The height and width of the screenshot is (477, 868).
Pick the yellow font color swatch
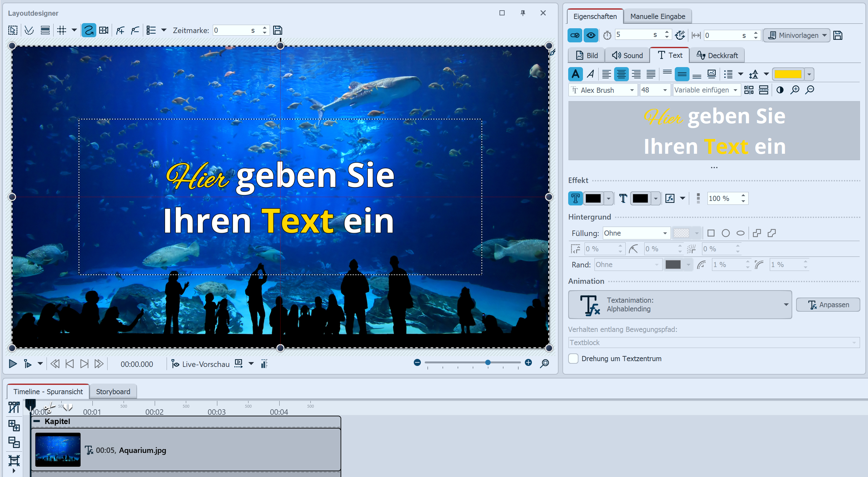(x=788, y=74)
